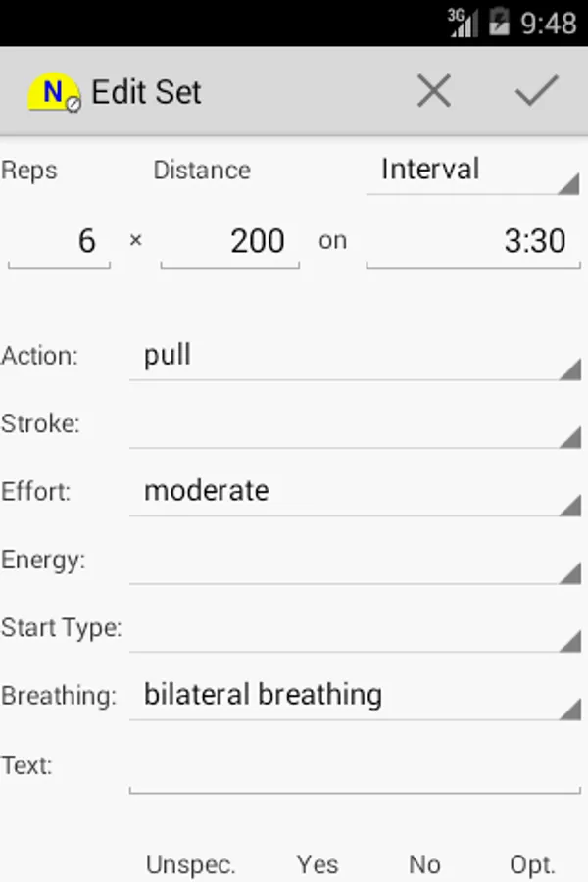Tap the battery status icon
Image resolution: width=588 pixels, height=882 pixels.
(498, 22)
